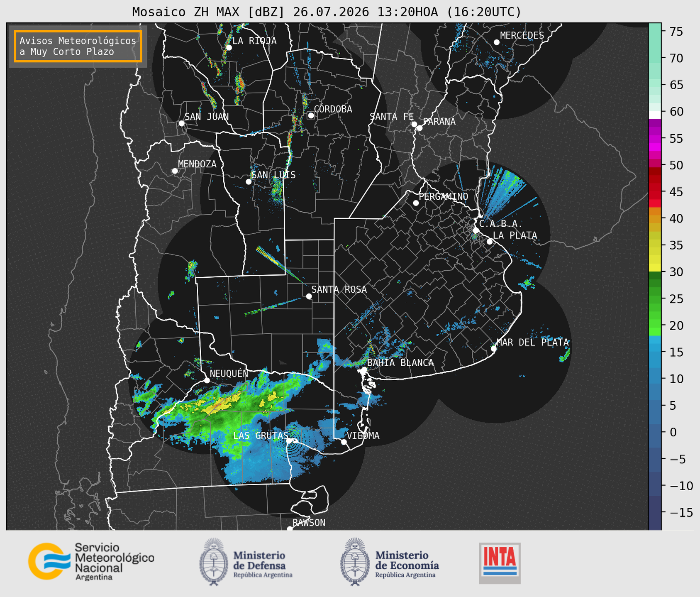Click the Avisos Meteorológicos a Muy Corto Plazo box
Screen dimensions: 700x597
(x=78, y=46)
